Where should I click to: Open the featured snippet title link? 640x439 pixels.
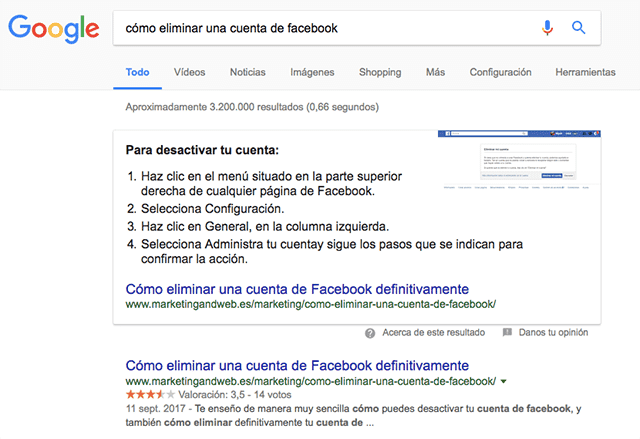297,289
